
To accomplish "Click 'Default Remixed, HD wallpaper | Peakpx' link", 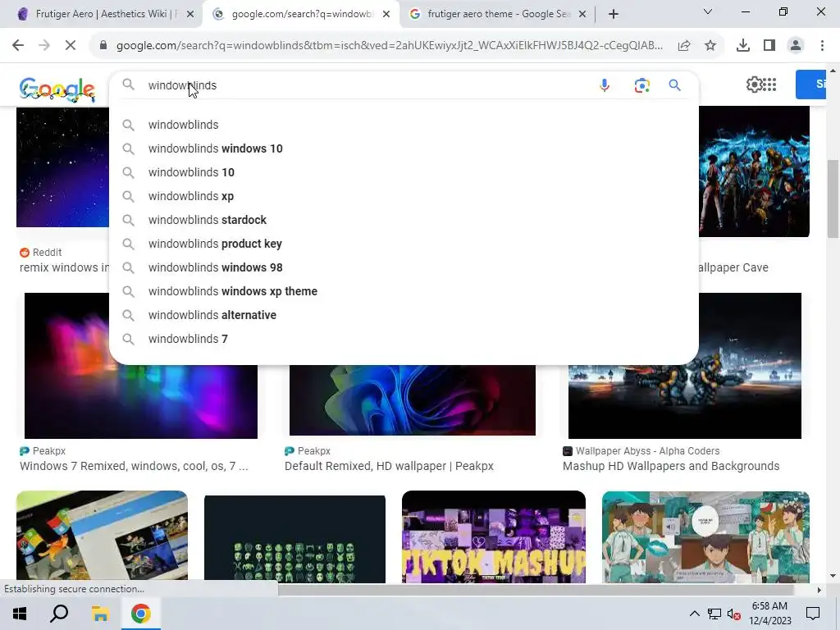I will pos(389,466).
